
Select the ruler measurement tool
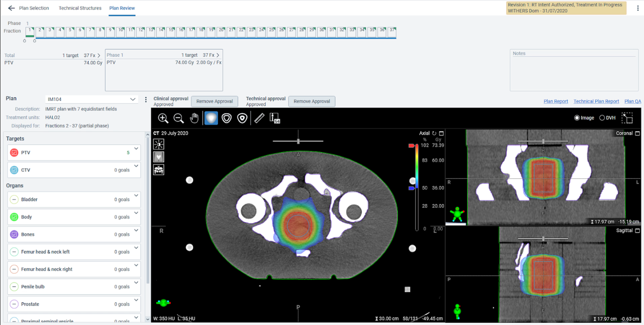260,118
